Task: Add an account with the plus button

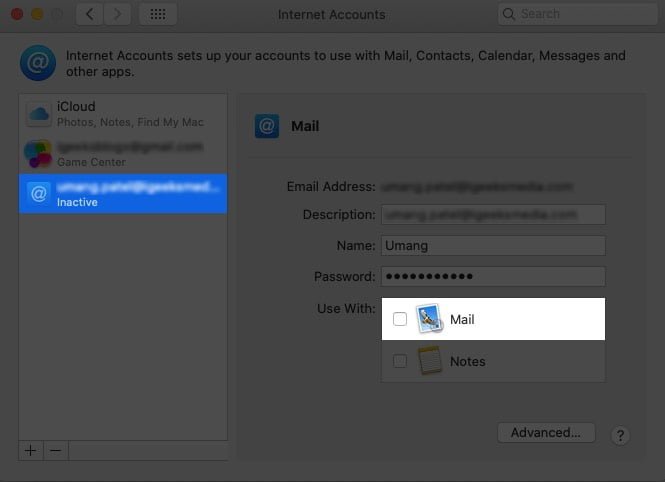Action: (31, 450)
